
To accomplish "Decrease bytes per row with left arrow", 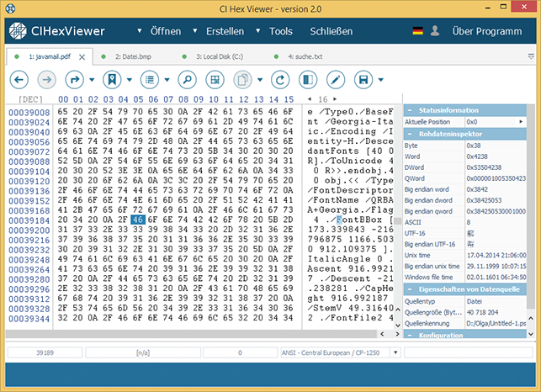I will coord(310,99).
